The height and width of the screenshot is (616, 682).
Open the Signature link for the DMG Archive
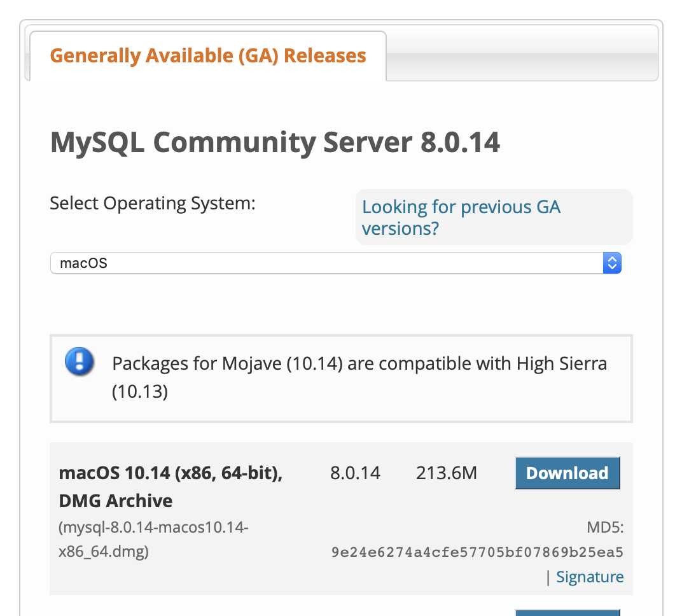[590, 577]
